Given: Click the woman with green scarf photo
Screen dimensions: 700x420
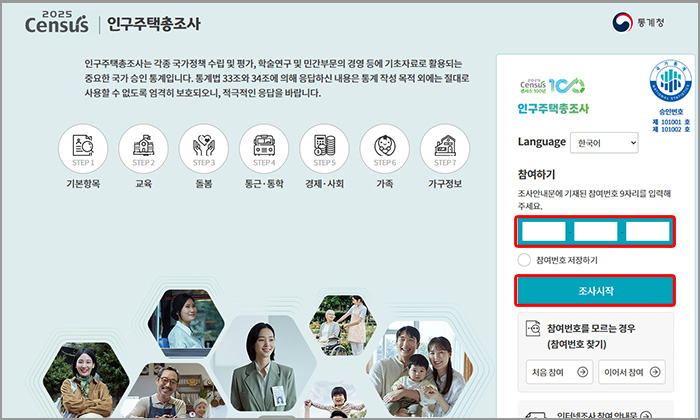Looking at the screenshot, I should [86, 380].
